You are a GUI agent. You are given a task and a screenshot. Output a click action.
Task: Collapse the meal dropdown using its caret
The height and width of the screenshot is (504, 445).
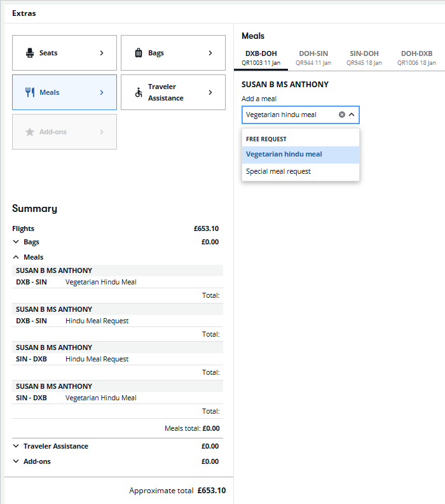coord(352,115)
